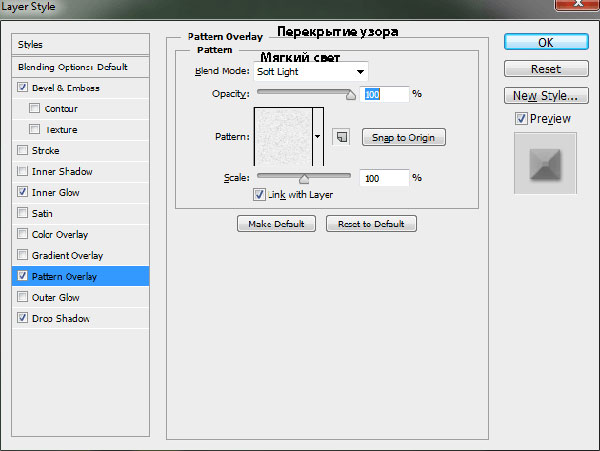
Task: Open the Drop Shadow settings panel
Action: [60, 319]
